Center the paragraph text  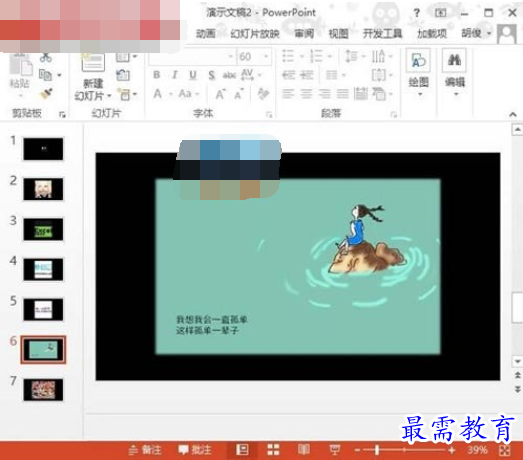tap(307, 94)
